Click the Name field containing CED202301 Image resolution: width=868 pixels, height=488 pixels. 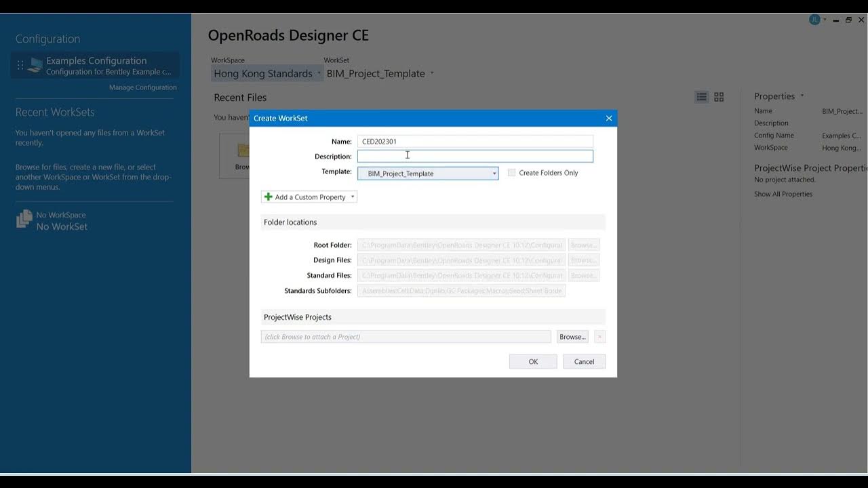pos(475,141)
